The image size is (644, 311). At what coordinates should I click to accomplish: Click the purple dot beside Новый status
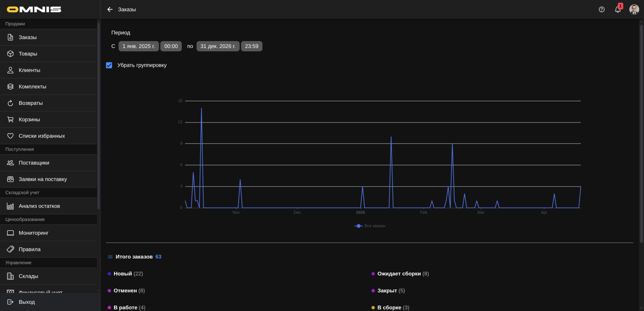pos(109,274)
